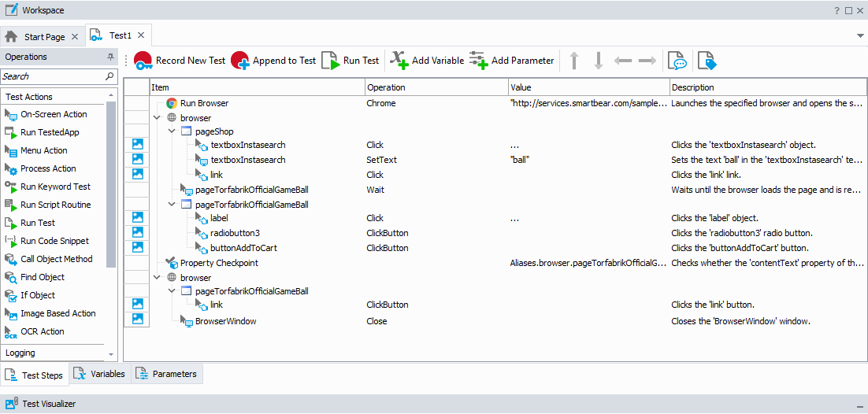Click the move down arrow icon

tap(599, 61)
